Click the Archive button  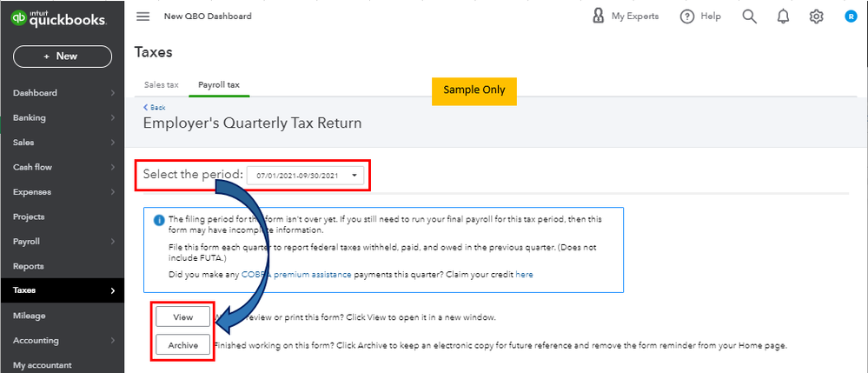182,345
